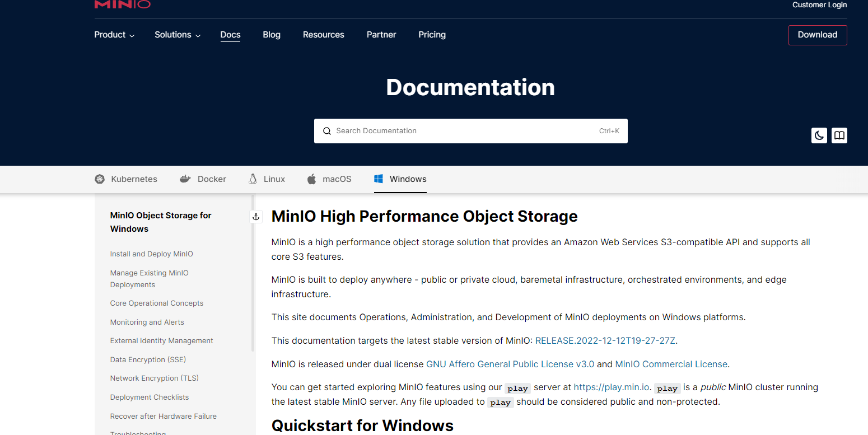Expand the Product dropdown menu
868x435 pixels.
click(114, 35)
